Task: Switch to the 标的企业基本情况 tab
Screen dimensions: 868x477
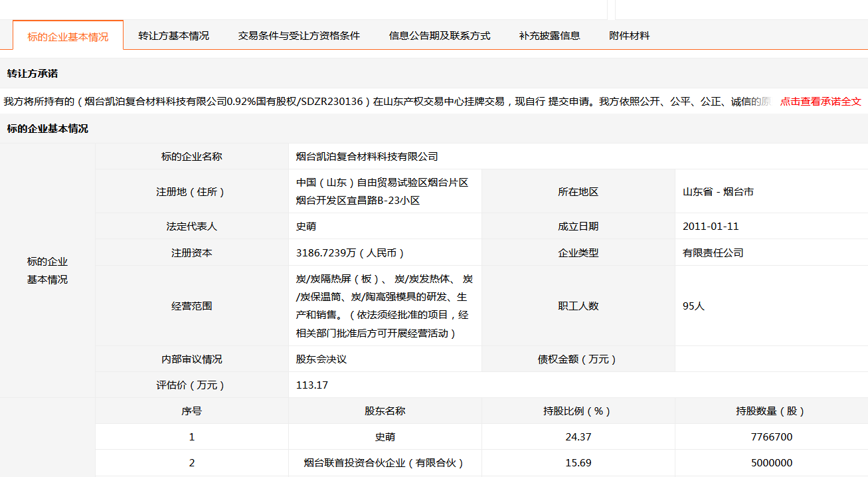Action: 68,37
